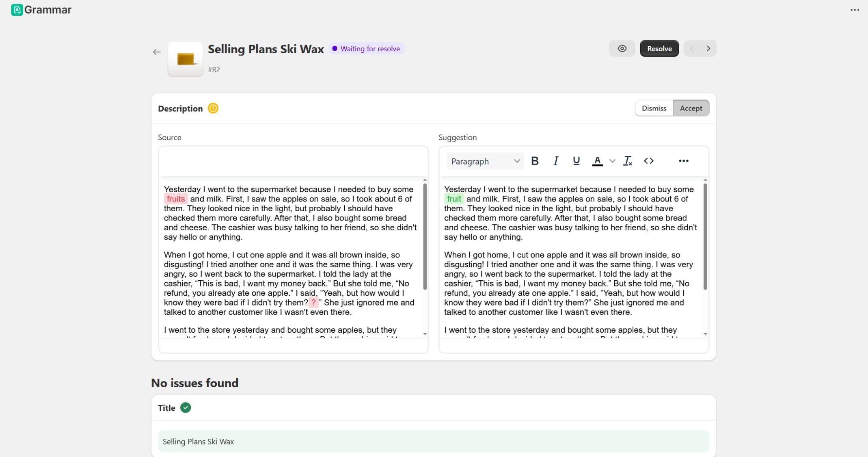Click the text color A swatch
Screen dimensions: 868x457
(597, 161)
